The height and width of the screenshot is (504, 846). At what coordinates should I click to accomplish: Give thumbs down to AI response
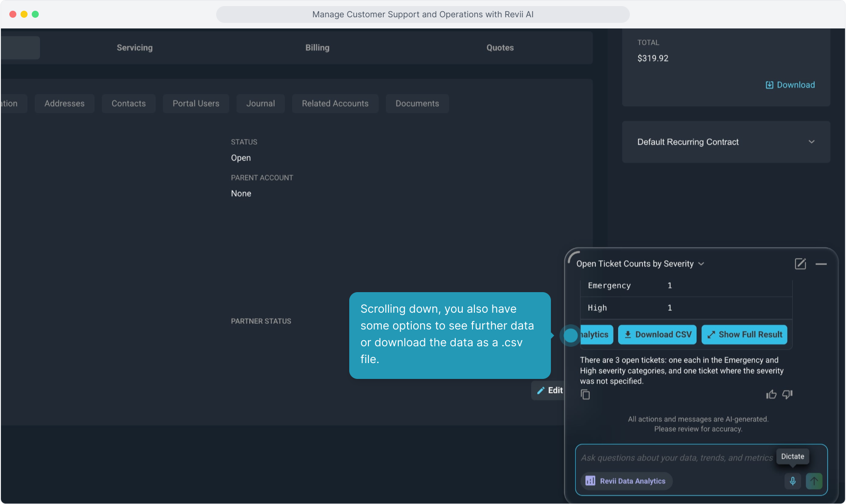[x=788, y=395]
